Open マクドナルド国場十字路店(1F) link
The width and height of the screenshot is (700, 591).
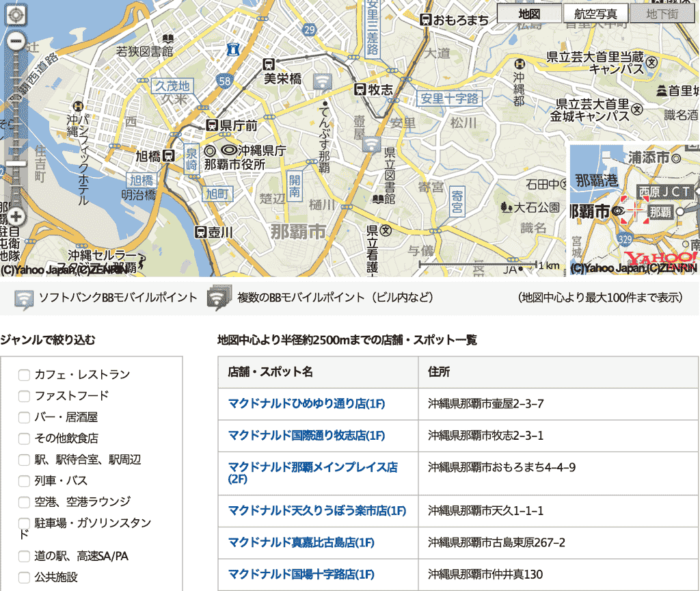pos(301,574)
